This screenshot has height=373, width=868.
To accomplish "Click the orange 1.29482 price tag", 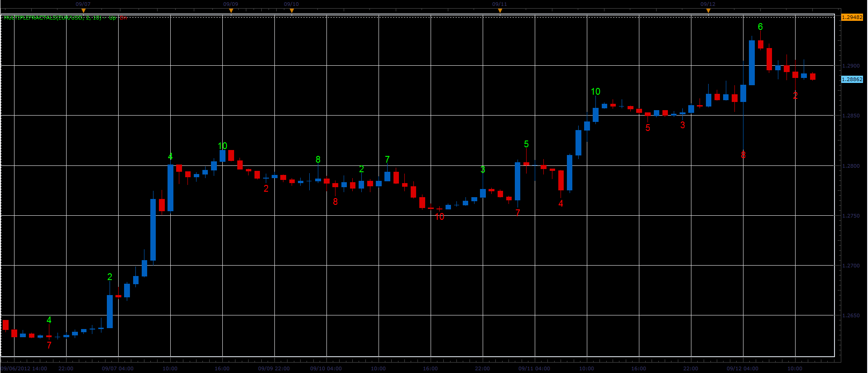I will [x=852, y=17].
